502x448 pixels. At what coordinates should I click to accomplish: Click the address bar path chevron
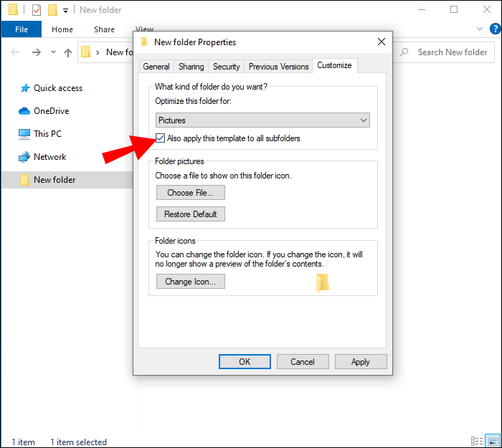tap(98, 52)
